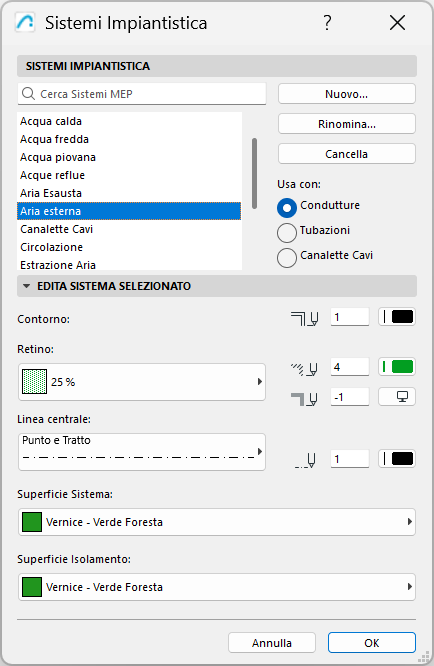Select Circolazione in the systems list
The width and height of the screenshot is (434, 666).
click(129, 247)
